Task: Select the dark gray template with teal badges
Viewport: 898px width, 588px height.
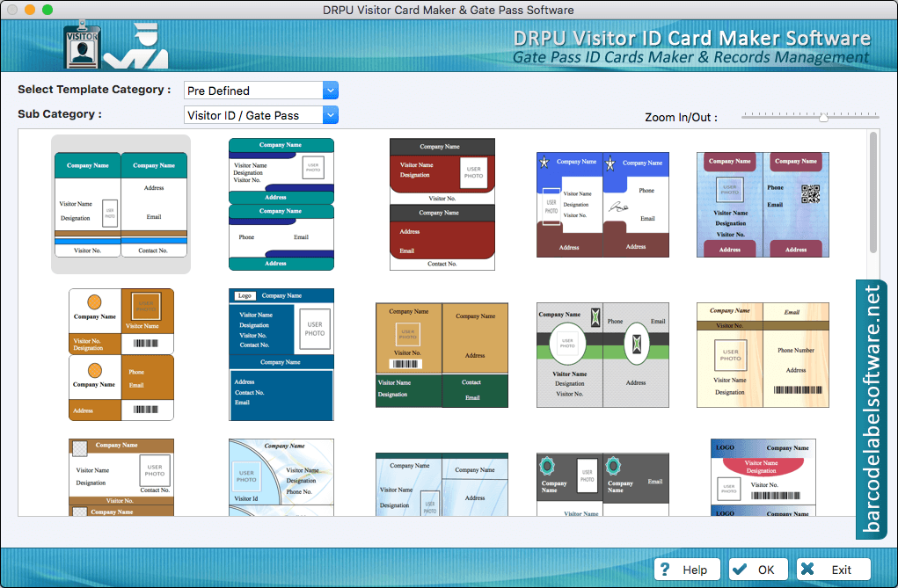Action: point(602,484)
